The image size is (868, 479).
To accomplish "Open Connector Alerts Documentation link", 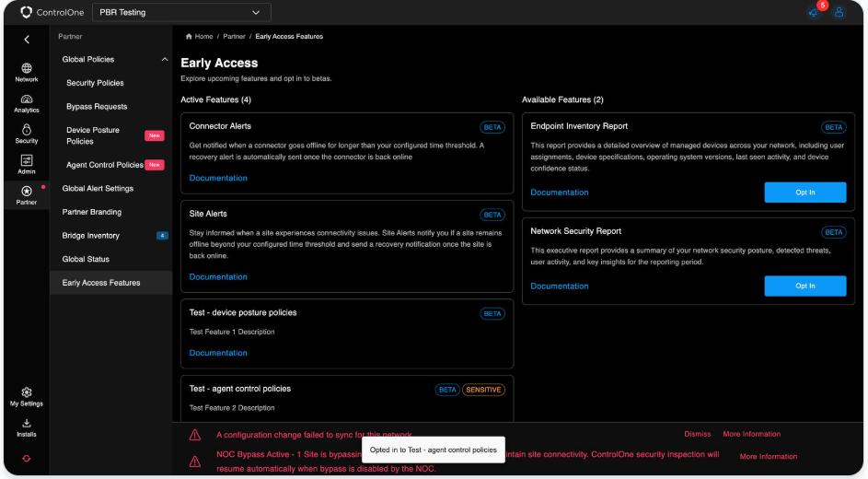I will point(218,178).
